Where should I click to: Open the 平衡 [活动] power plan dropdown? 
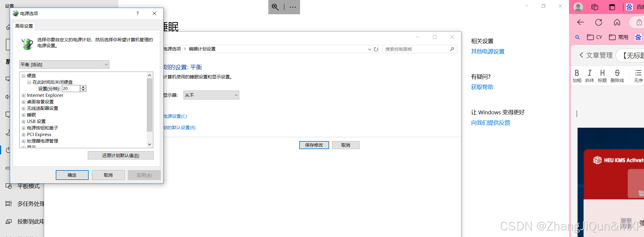click(64, 64)
